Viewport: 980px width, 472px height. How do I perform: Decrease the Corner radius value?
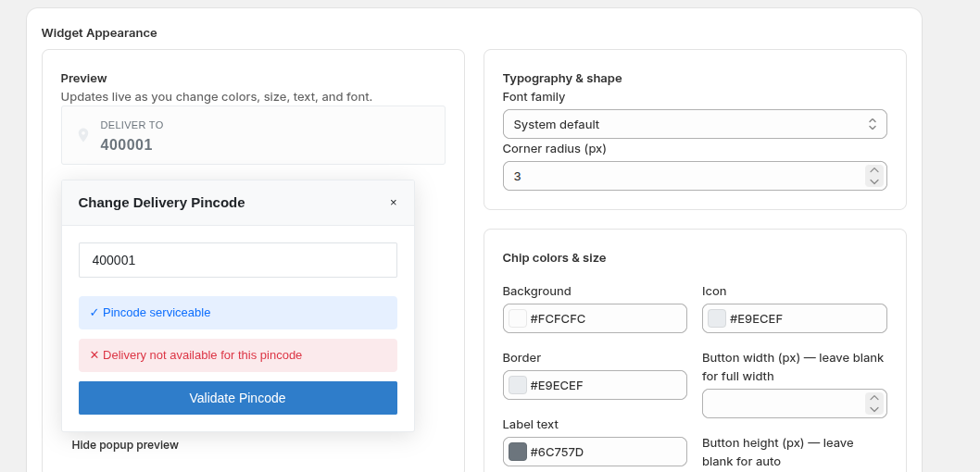pos(873,181)
